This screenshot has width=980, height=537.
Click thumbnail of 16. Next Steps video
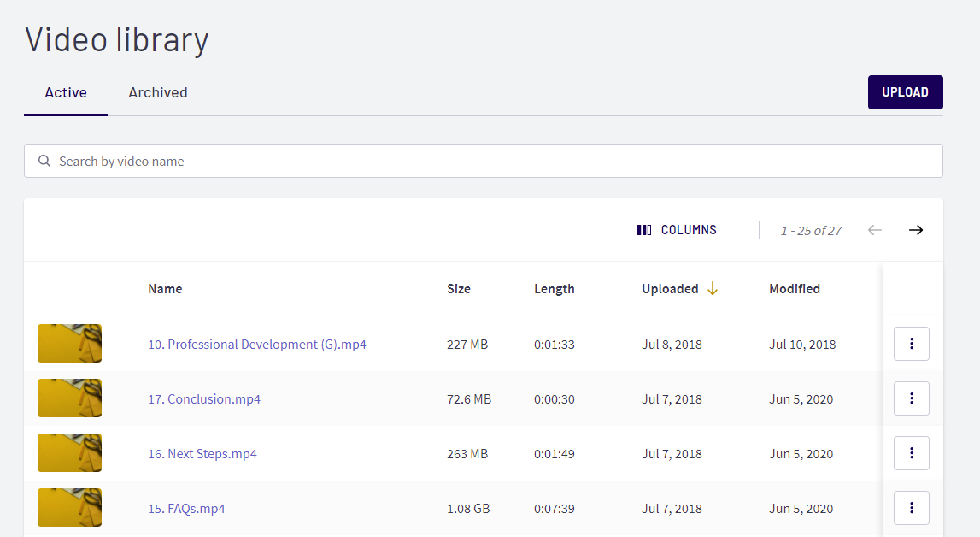[69, 452]
